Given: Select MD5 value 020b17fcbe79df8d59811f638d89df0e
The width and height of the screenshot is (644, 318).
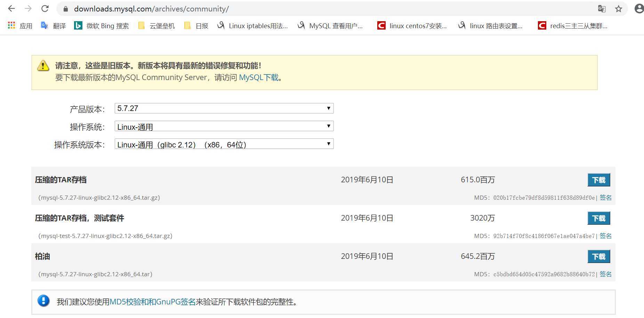Looking at the screenshot, I should coord(544,198).
